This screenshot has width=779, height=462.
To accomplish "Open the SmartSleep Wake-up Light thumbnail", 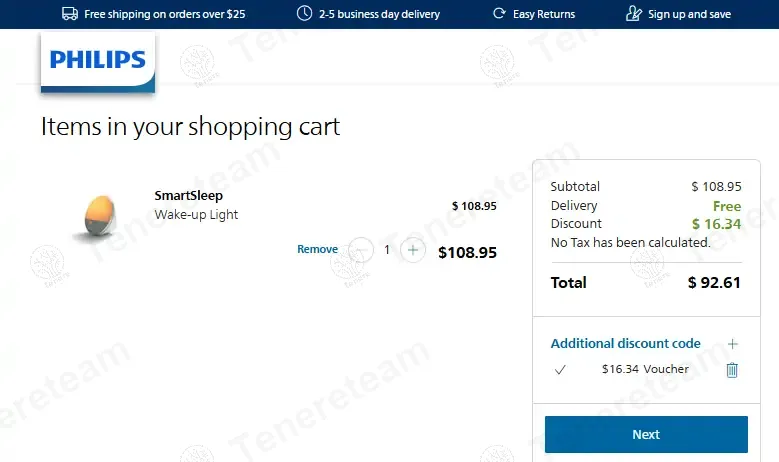I will [96, 215].
